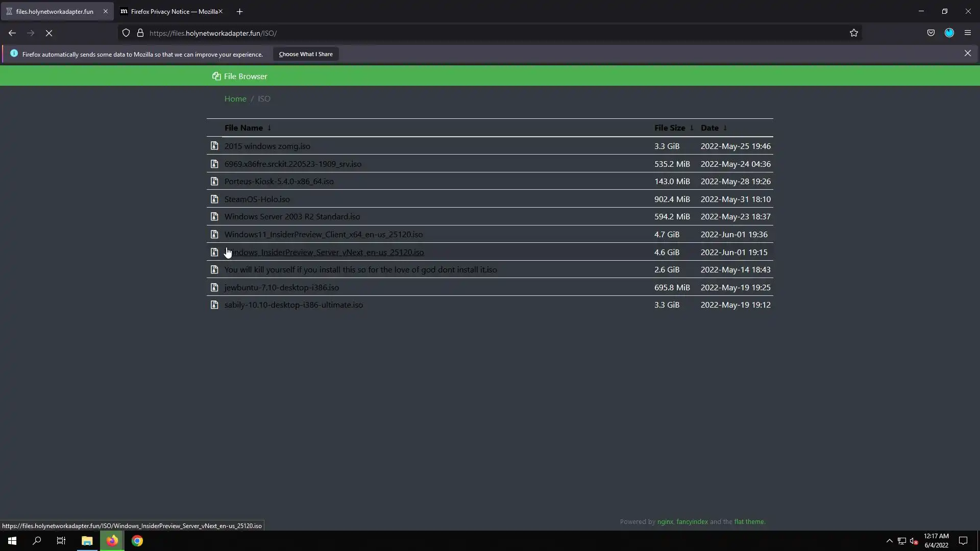The image size is (980, 551).
Task: Stop the page loading
Action: (49, 33)
